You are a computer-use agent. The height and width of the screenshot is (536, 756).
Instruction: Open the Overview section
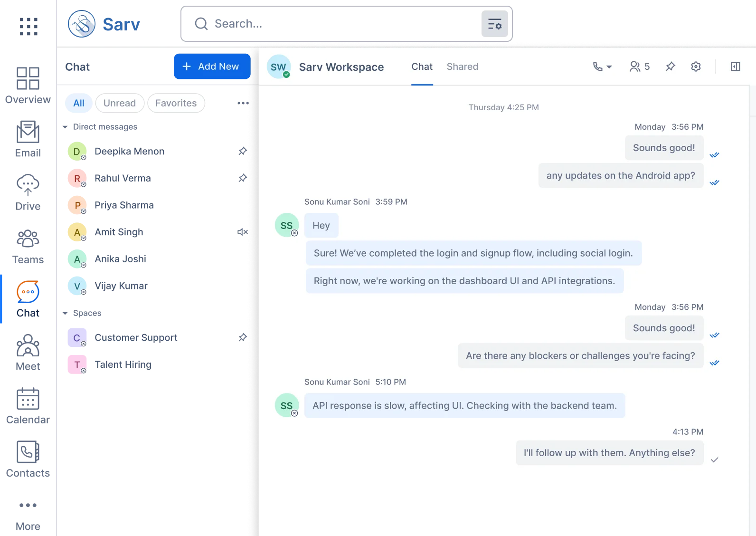click(28, 86)
